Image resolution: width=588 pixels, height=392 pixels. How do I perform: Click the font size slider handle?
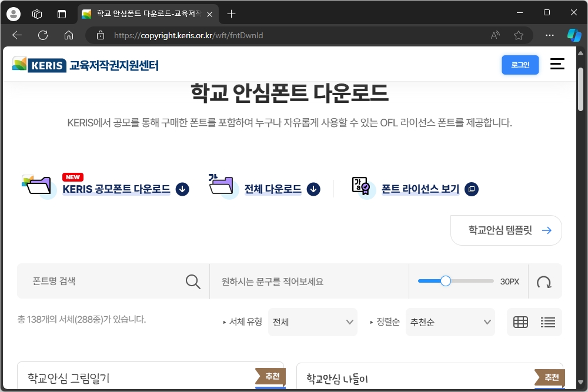[446, 281]
